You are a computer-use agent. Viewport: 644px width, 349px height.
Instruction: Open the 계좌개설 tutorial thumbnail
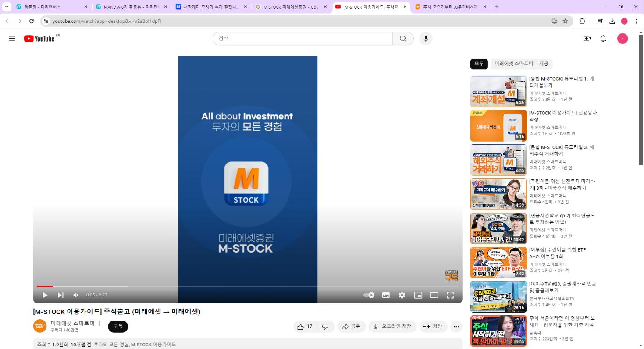click(x=498, y=91)
